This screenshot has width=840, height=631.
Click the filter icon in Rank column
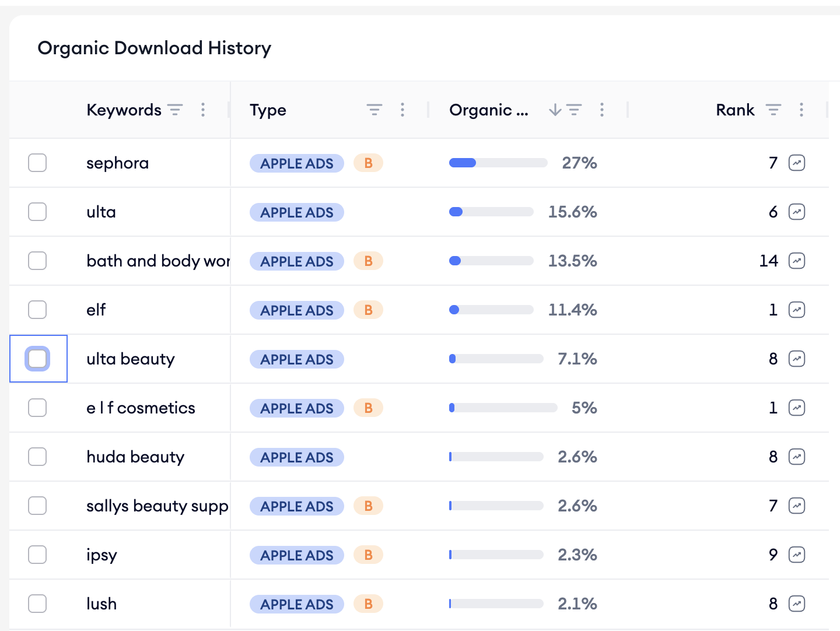(773, 110)
